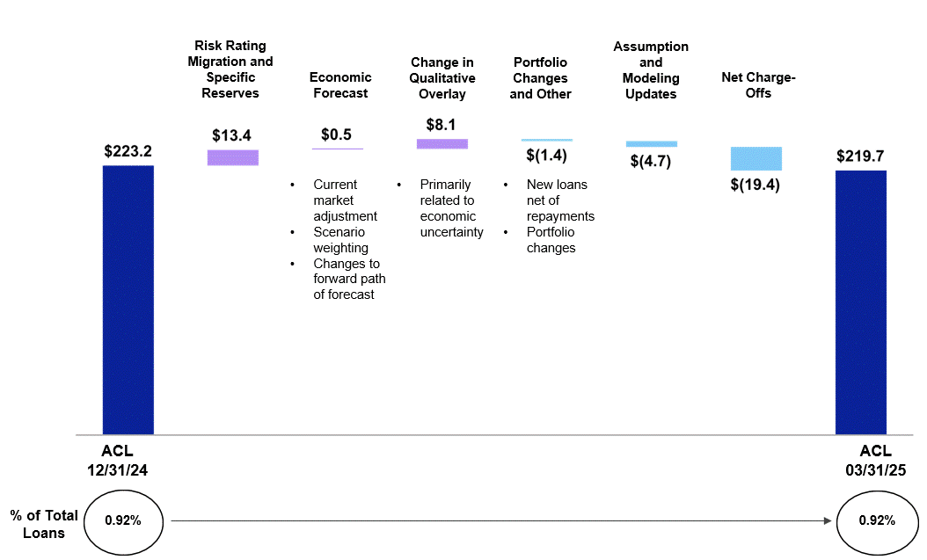Click the "Assumption and Modeling Updates" heading
The height and width of the screenshot is (560, 927).
[x=651, y=70]
